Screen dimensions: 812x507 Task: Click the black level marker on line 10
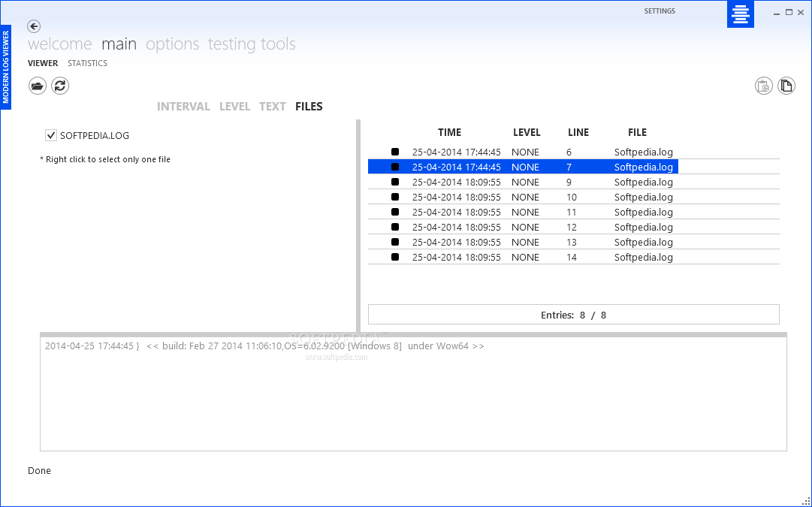[395, 197]
